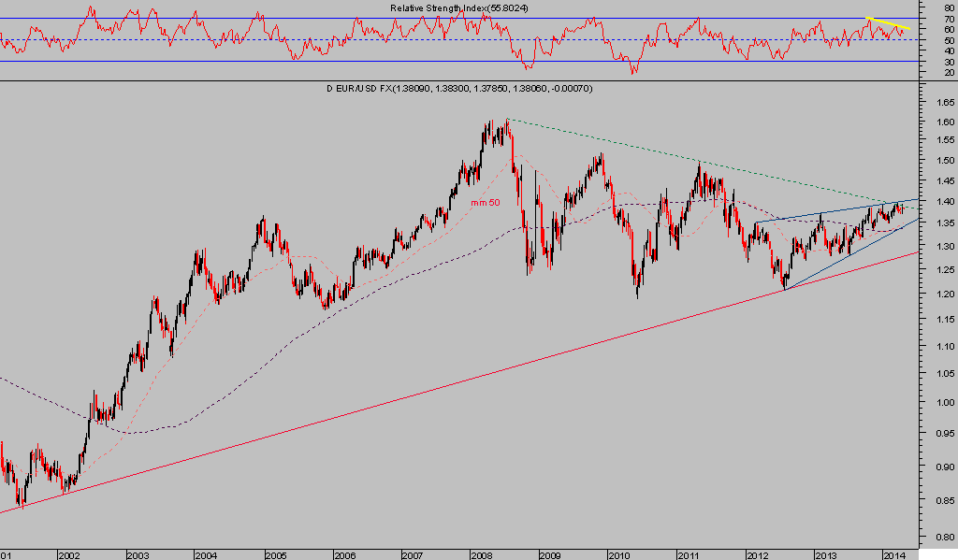Click the 1.40 price level on the axis

[943, 202]
